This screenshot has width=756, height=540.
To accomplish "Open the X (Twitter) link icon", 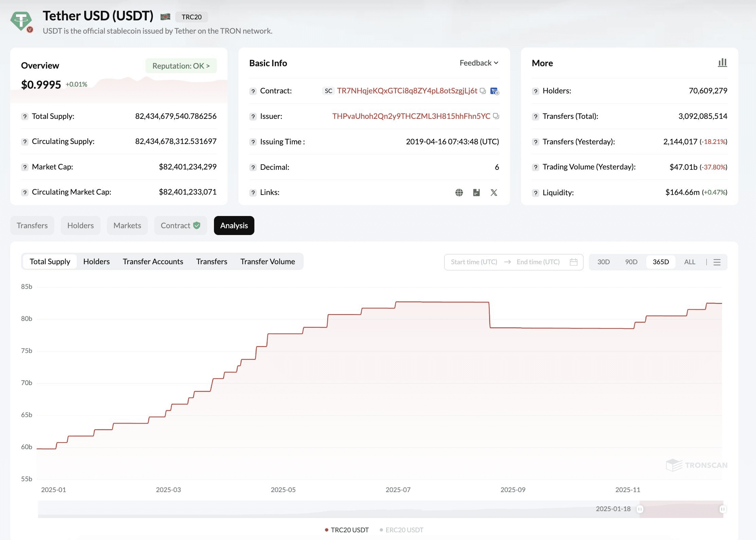I will tap(494, 193).
